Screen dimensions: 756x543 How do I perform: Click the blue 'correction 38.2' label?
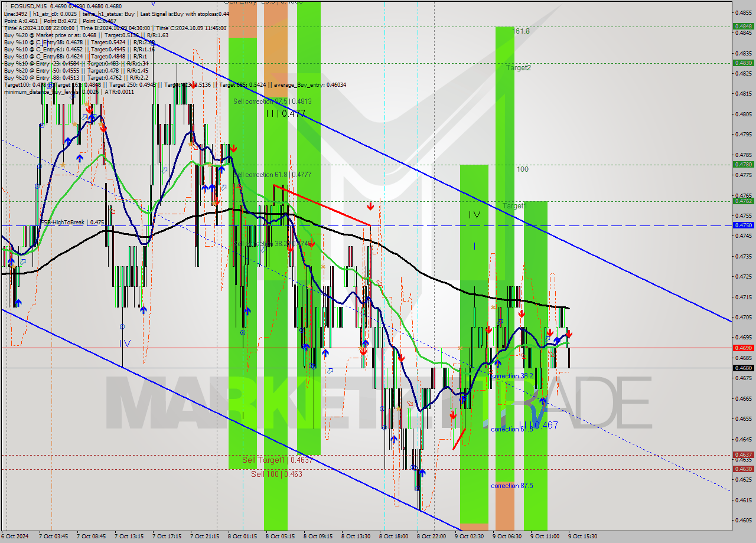point(511,376)
